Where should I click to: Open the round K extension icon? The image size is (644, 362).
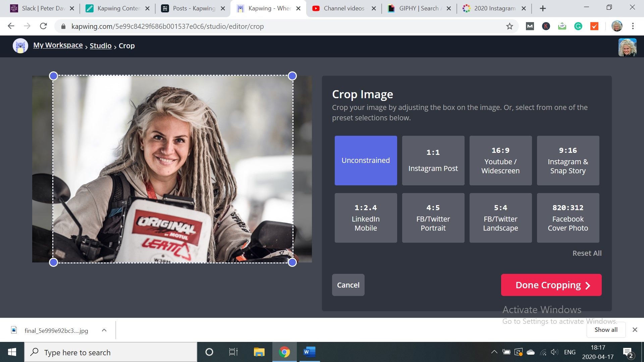point(546,26)
